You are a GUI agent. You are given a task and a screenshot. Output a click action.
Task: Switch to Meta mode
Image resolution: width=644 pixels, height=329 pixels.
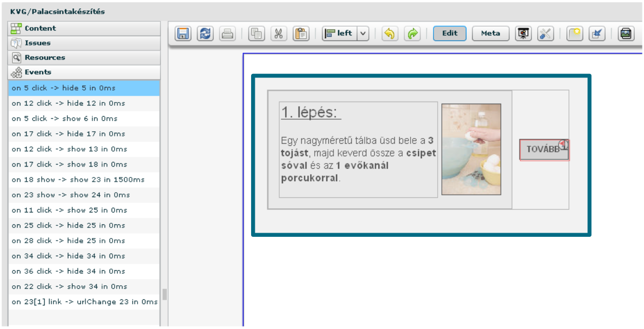pyautogui.click(x=490, y=33)
